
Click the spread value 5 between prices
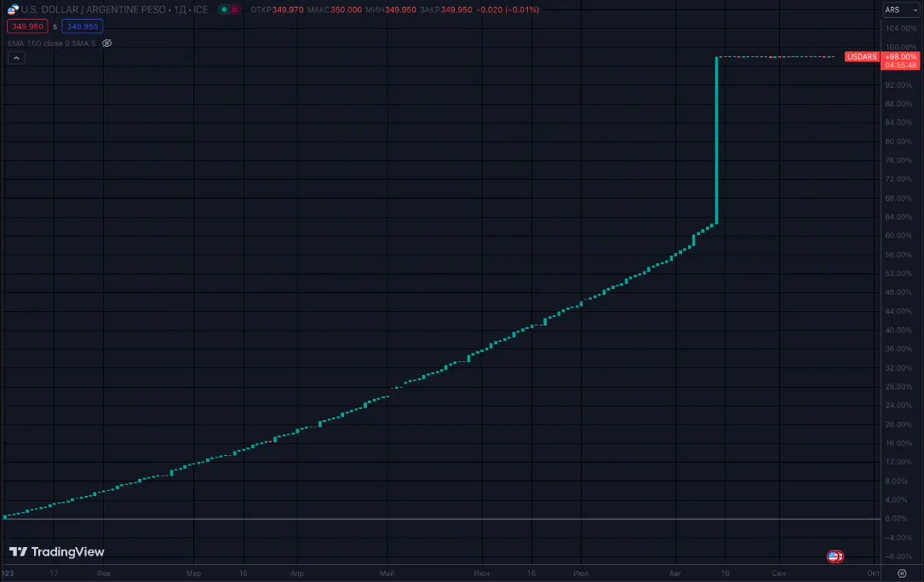55,26
